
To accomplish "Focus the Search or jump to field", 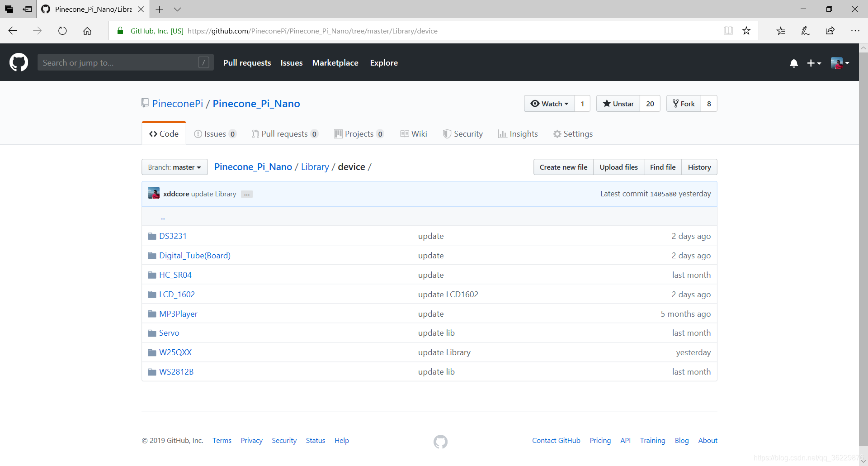I will [x=126, y=63].
